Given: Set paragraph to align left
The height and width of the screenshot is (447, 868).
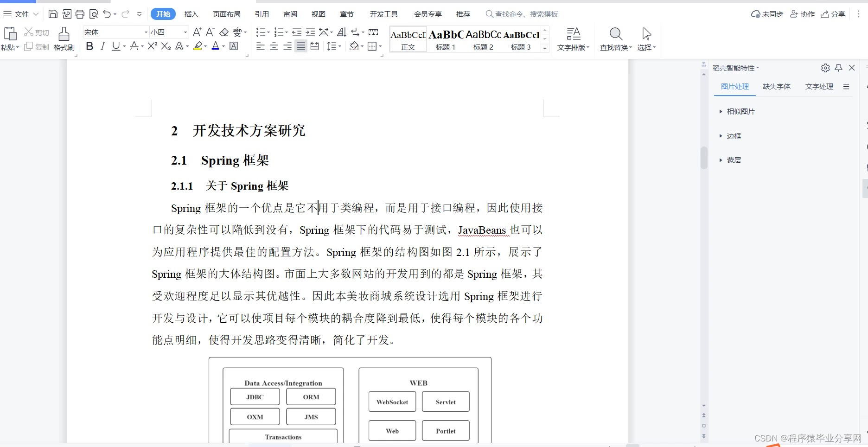Looking at the screenshot, I should pyautogui.click(x=261, y=46).
